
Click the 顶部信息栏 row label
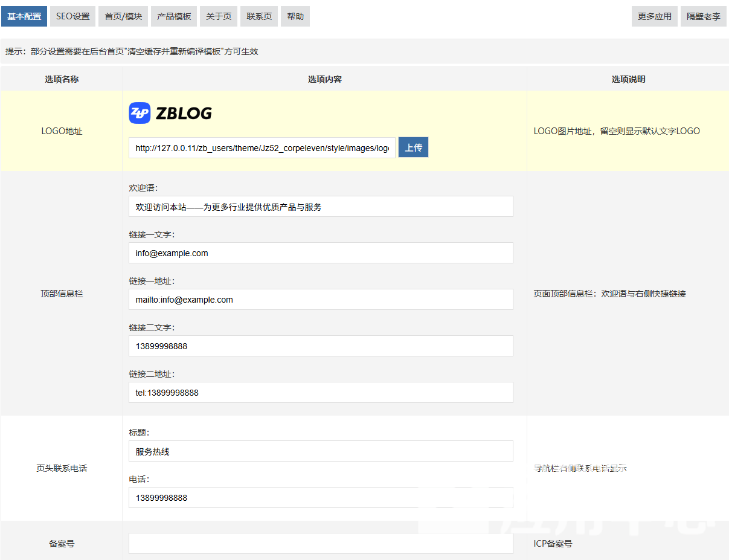click(62, 294)
